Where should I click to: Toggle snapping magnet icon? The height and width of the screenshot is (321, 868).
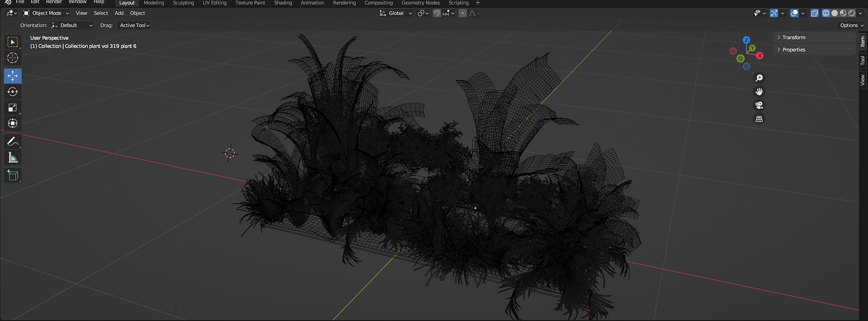pyautogui.click(x=437, y=13)
